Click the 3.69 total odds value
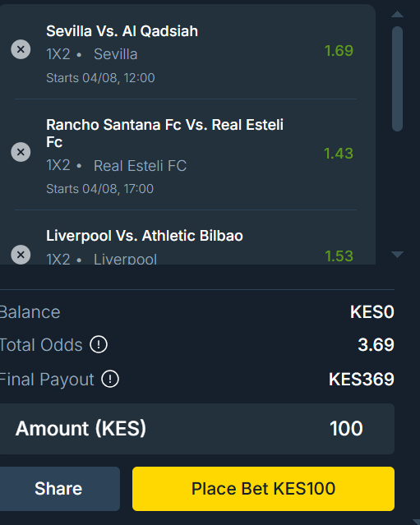The height and width of the screenshot is (525, 420). pos(376,344)
